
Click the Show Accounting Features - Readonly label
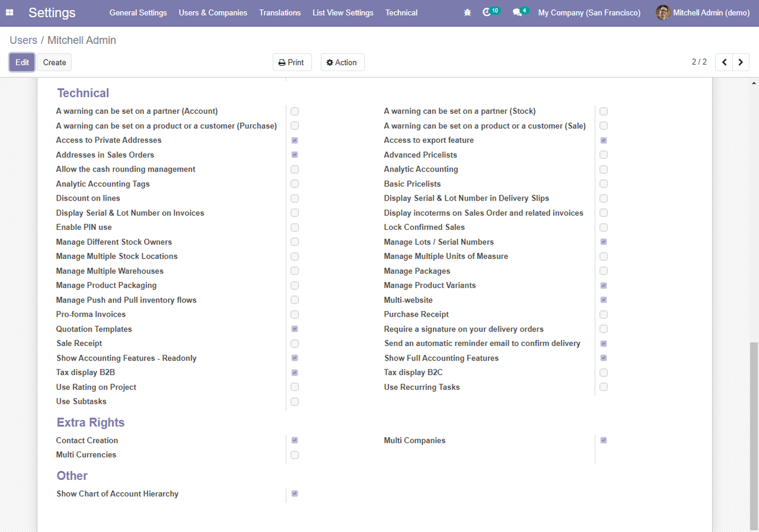pos(127,358)
